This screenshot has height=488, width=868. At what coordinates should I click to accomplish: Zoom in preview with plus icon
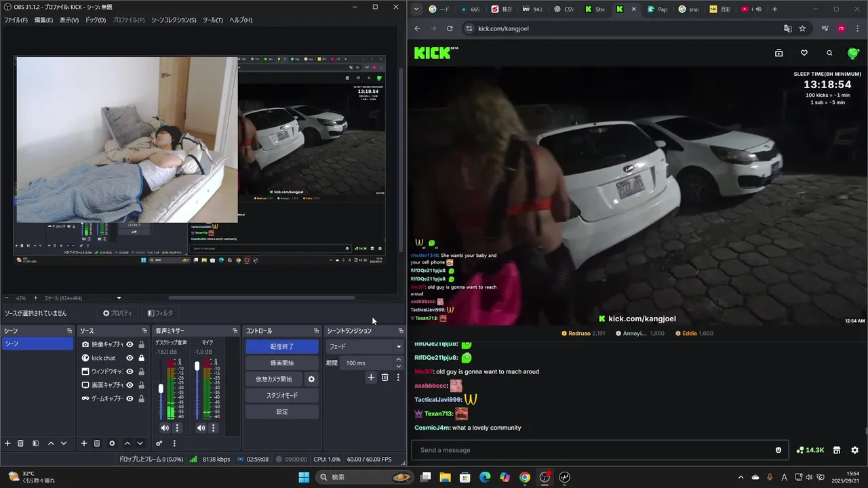tap(35, 298)
